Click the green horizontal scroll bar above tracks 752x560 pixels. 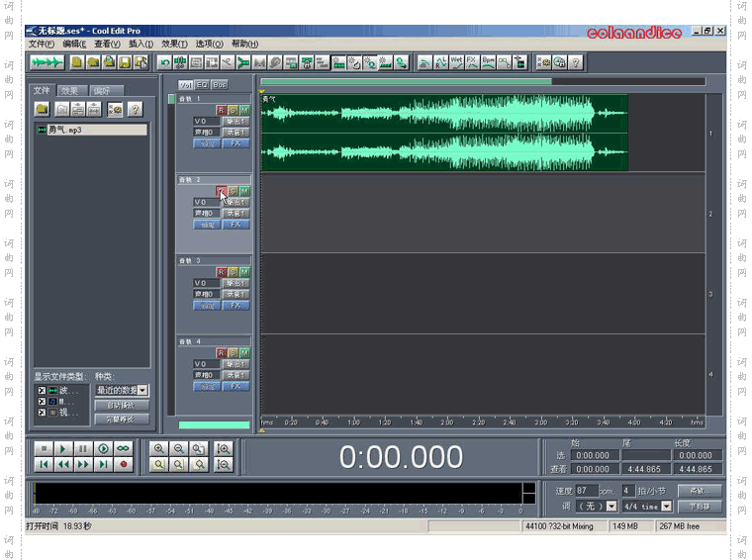point(406,82)
